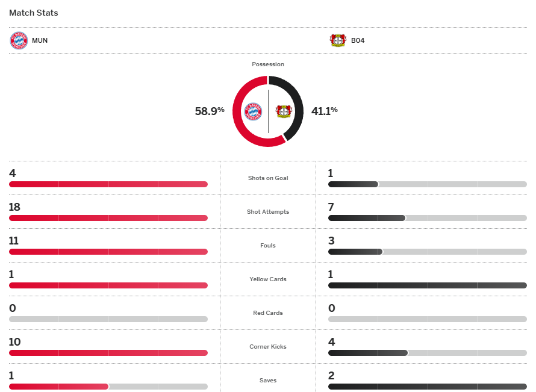Click Bayern's red Shots on Goal bar

tap(108, 184)
